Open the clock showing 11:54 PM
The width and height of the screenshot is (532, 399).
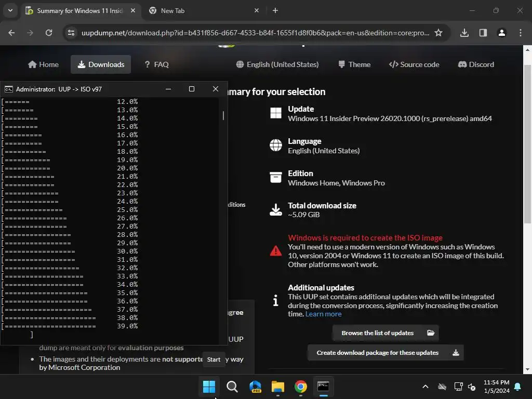(x=496, y=387)
